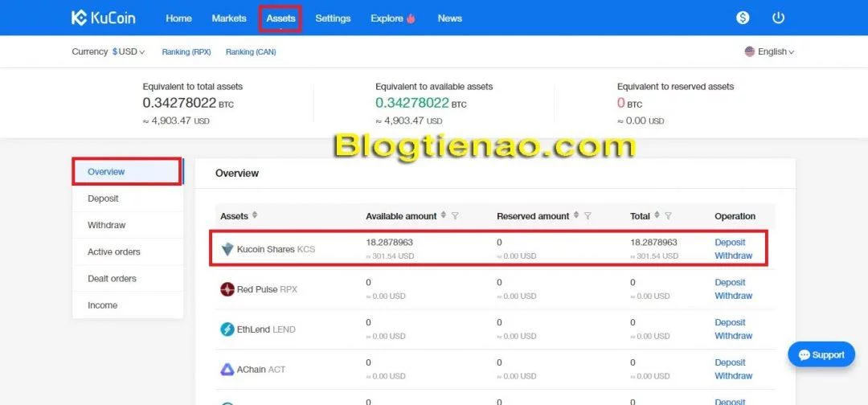Open the Reserved amount filter icon
This screenshot has width=868, height=405.
[588, 216]
